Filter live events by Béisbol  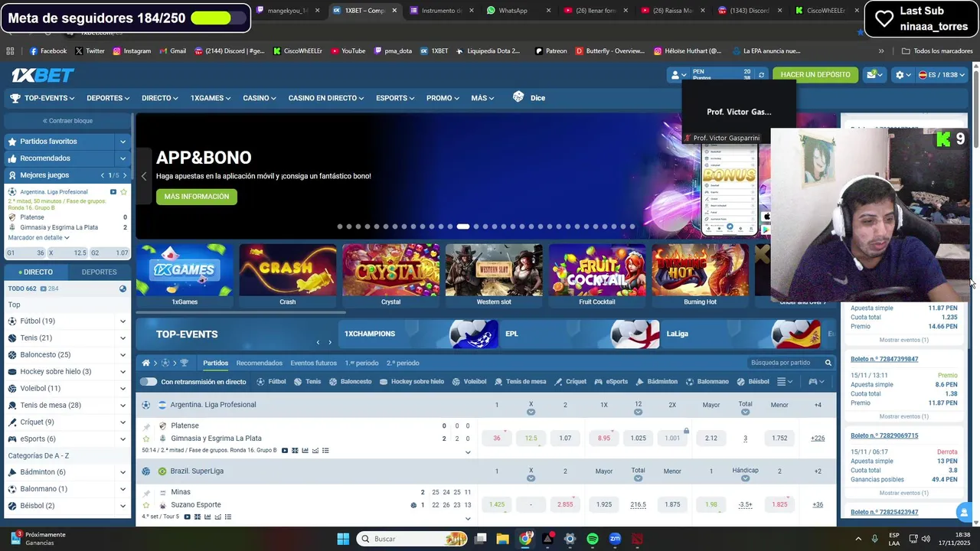pos(753,382)
